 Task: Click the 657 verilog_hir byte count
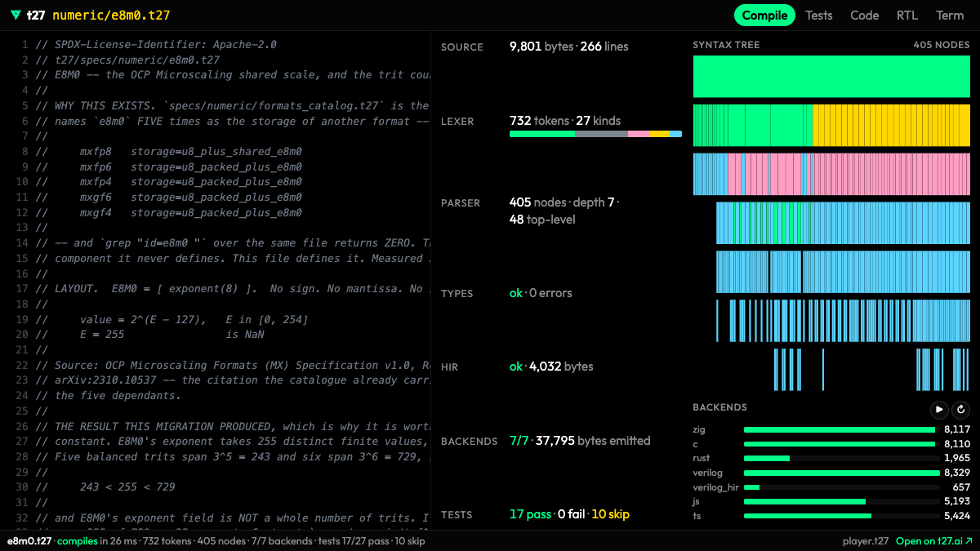tap(961, 487)
